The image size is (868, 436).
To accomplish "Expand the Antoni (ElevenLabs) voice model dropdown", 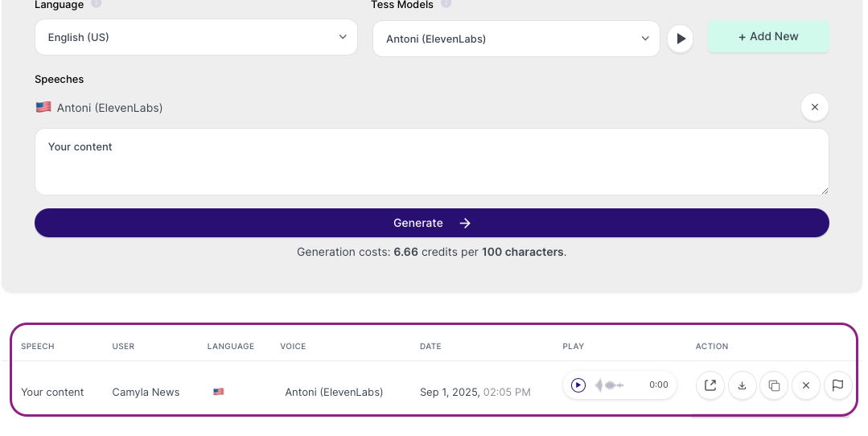I will tap(516, 39).
